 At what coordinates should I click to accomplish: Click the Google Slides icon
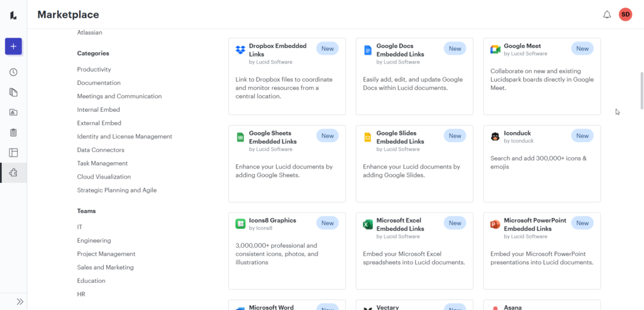coord(367,137)
